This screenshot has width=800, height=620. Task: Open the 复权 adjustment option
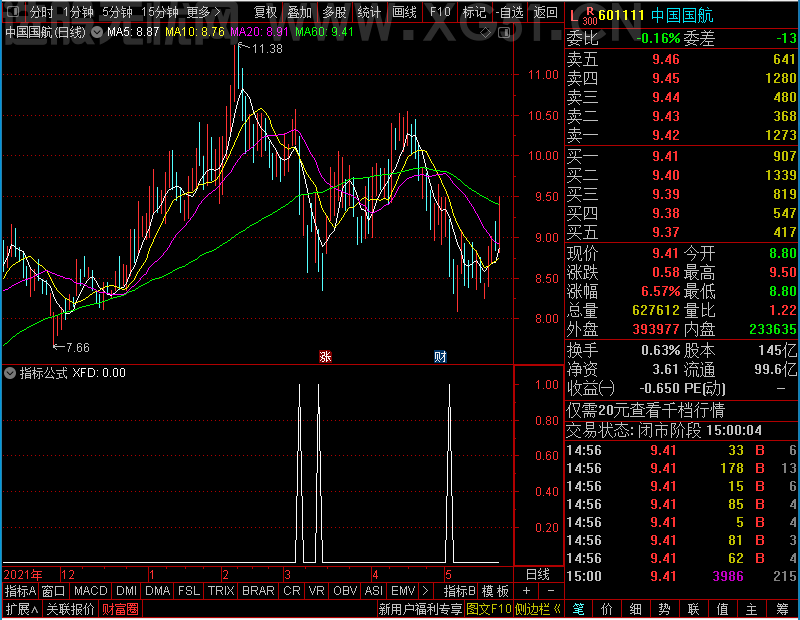coord(265,12)
